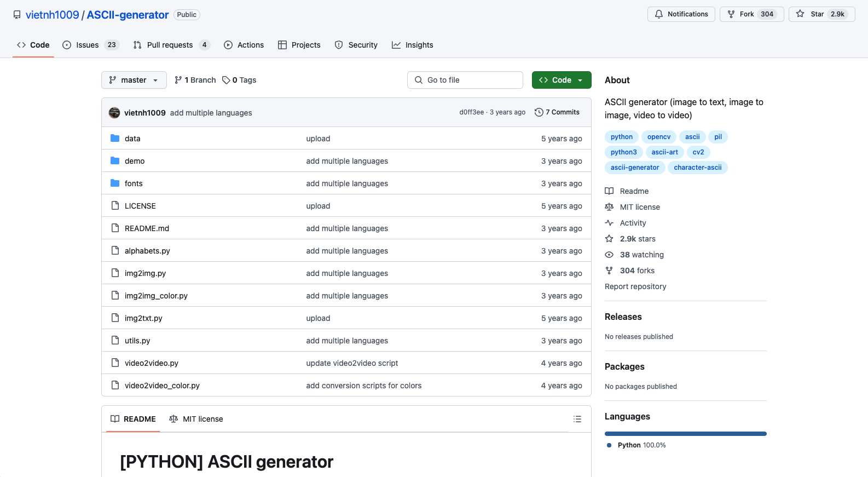Open the Projects tab
The height and width of the screenshot is (477, 868).
[x=299, y=45]
